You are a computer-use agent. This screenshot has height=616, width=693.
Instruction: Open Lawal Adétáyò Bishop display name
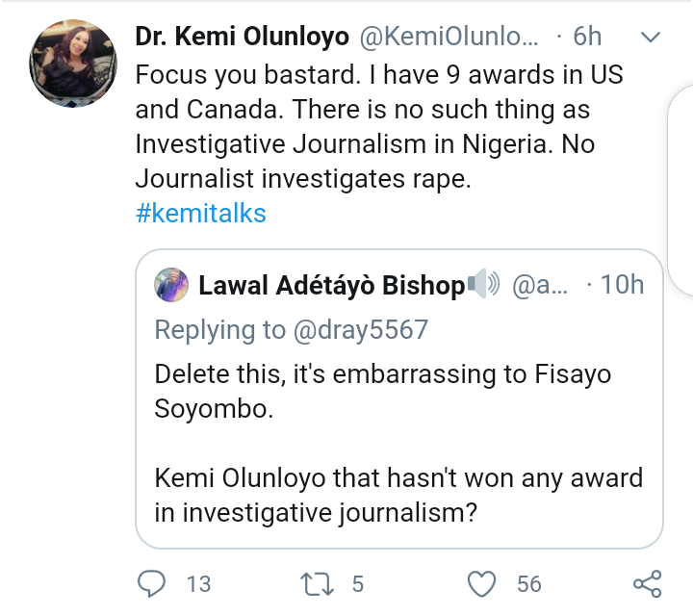(x=330, y=286)
